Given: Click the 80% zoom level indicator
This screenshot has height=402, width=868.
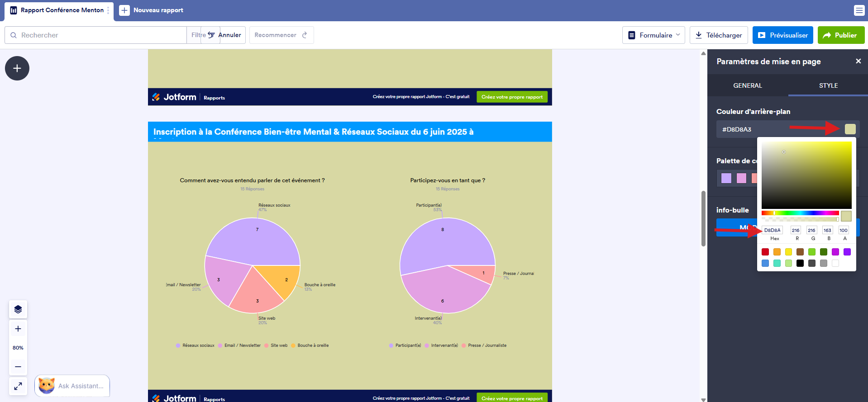Looking at the screenshot, I should tap(18, 348).
